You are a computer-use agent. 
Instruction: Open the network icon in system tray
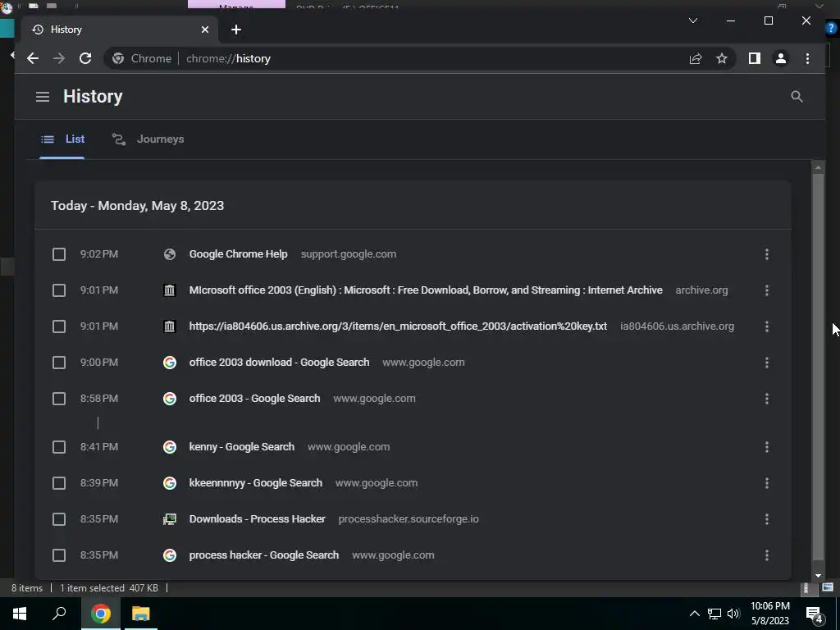coord(714,614)
